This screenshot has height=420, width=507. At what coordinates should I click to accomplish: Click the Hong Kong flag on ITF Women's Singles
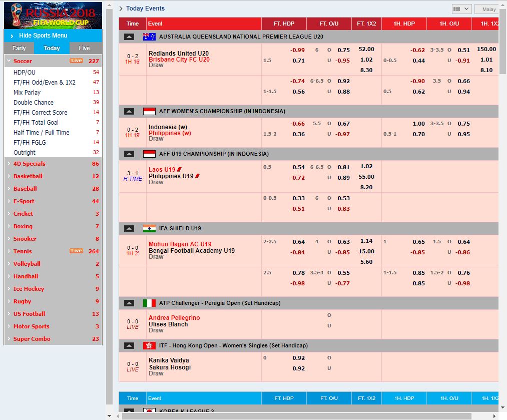coord(149,345)
